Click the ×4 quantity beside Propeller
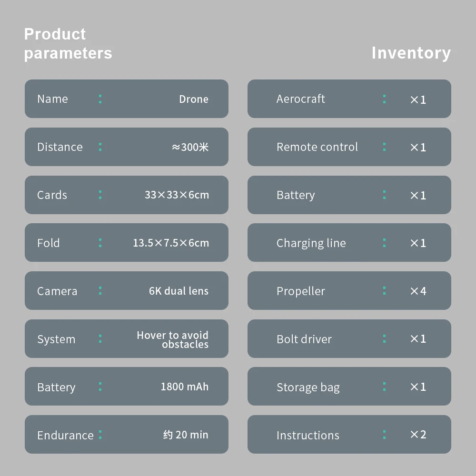The height and width of the screenshot is (476, 476). 418,291
